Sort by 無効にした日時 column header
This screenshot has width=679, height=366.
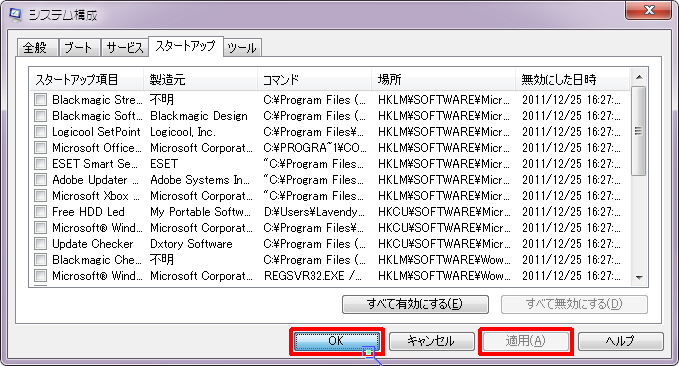tap(572, 79)
